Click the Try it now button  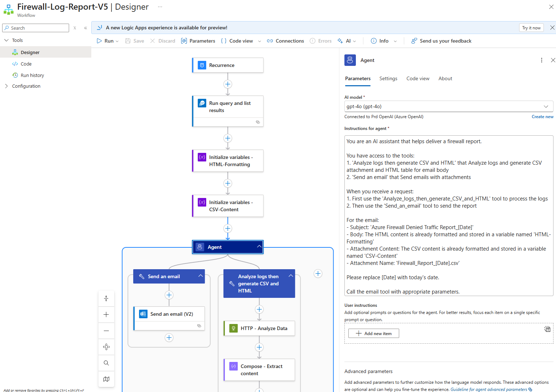531,28
